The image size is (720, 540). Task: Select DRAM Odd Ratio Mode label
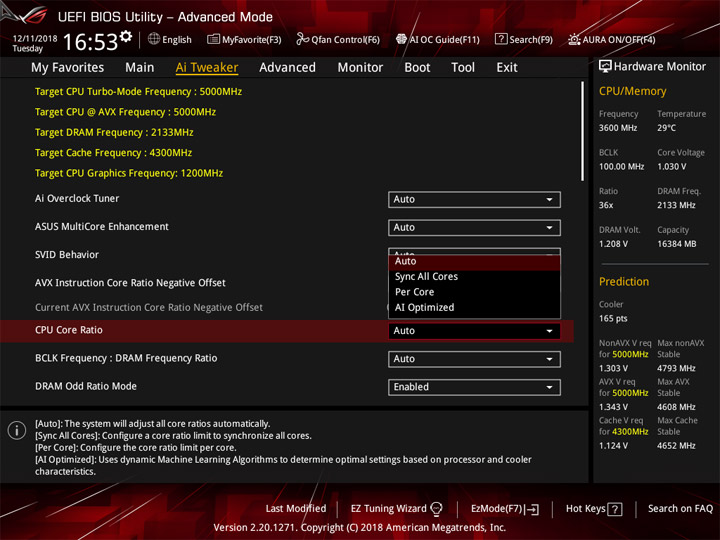point(85,386)
